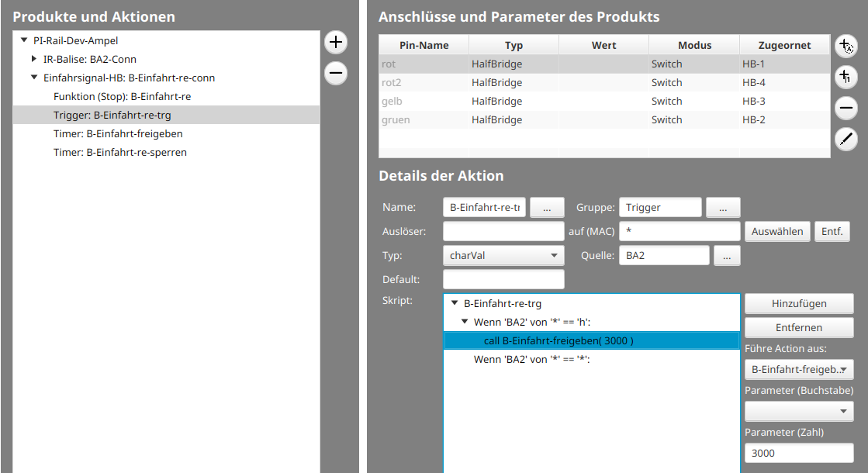The height and width of the screenshot is (473, 868).
Task: Click the ... button next to Gruppe
Action: coord(723,207)
